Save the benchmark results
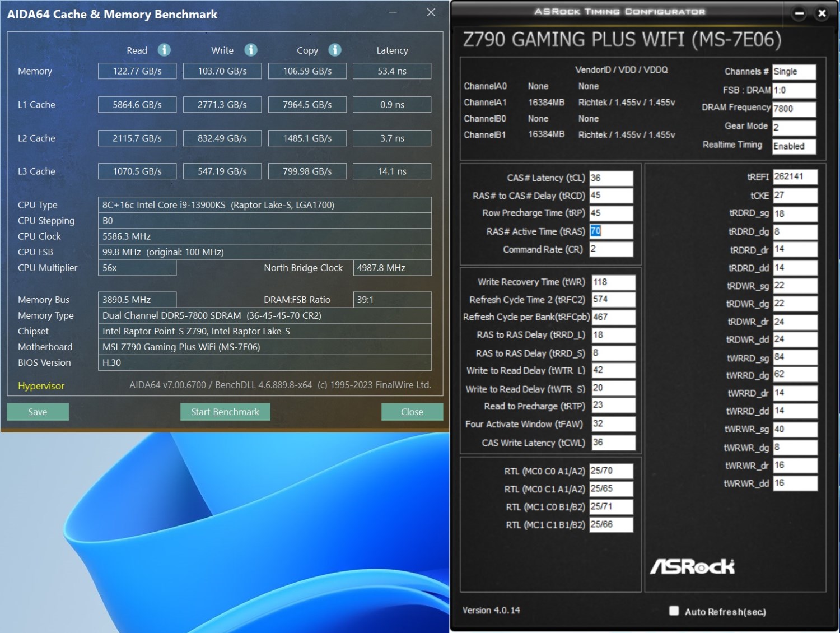 coord(38,412)
